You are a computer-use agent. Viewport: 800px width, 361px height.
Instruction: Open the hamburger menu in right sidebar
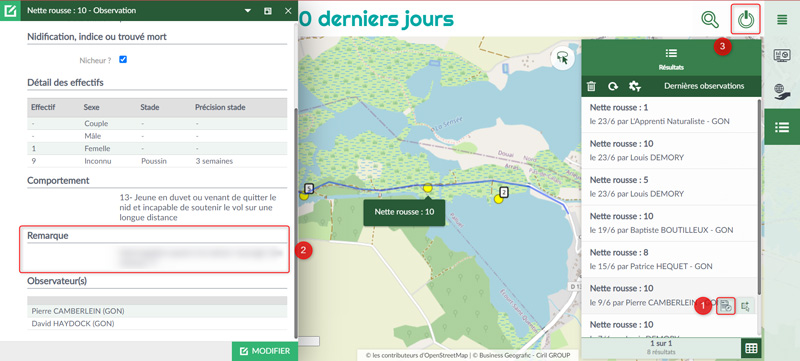[782, 20]
